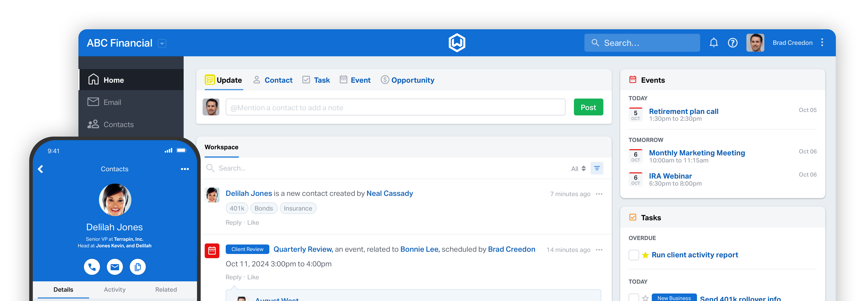868x301 pixels.
Task: Tap the email icon on phone
Action: pos(114,267)
